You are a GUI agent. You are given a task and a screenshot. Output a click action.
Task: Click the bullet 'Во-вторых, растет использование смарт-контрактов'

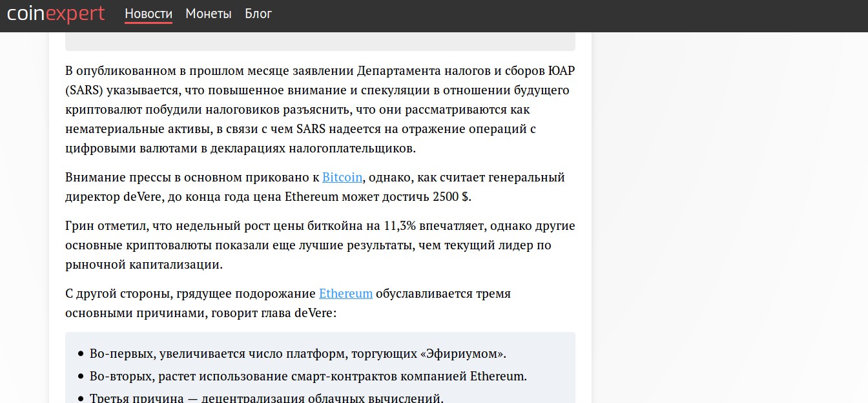point(308,376)
